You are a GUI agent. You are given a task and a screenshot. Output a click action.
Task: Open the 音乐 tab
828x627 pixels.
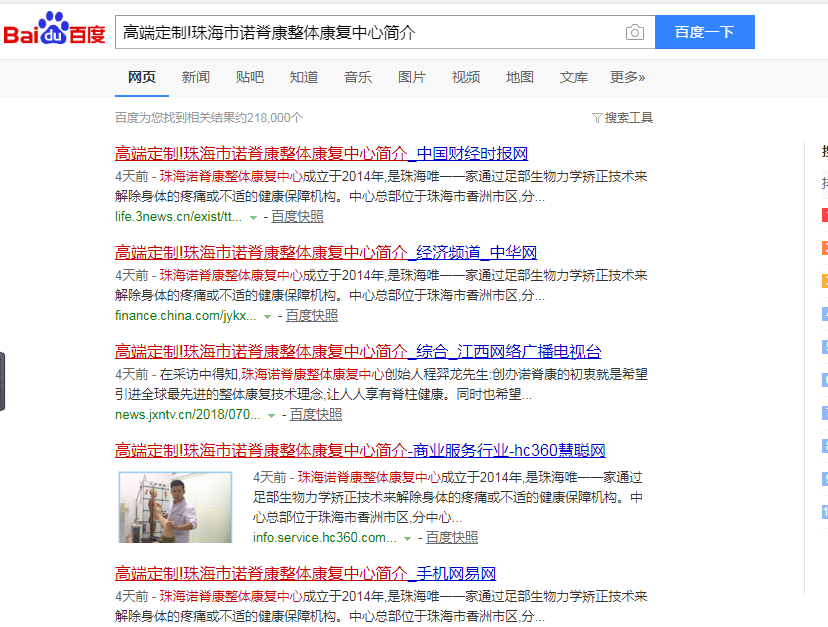(x=357, y=77)
